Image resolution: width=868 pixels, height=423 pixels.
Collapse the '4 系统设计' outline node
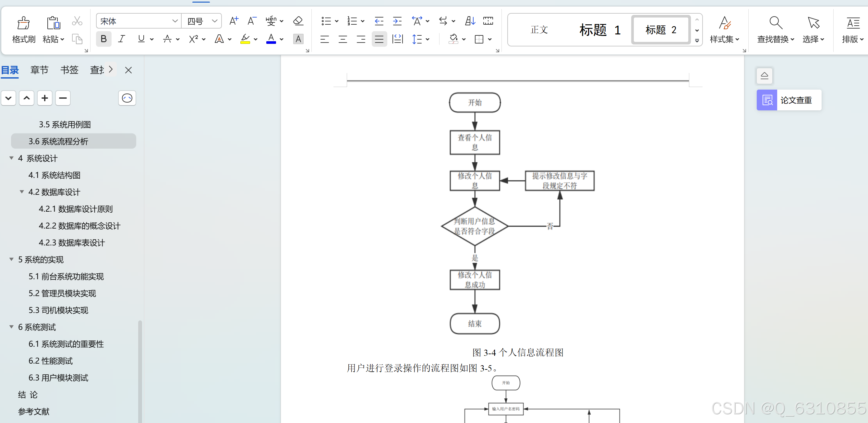point(11,158)
